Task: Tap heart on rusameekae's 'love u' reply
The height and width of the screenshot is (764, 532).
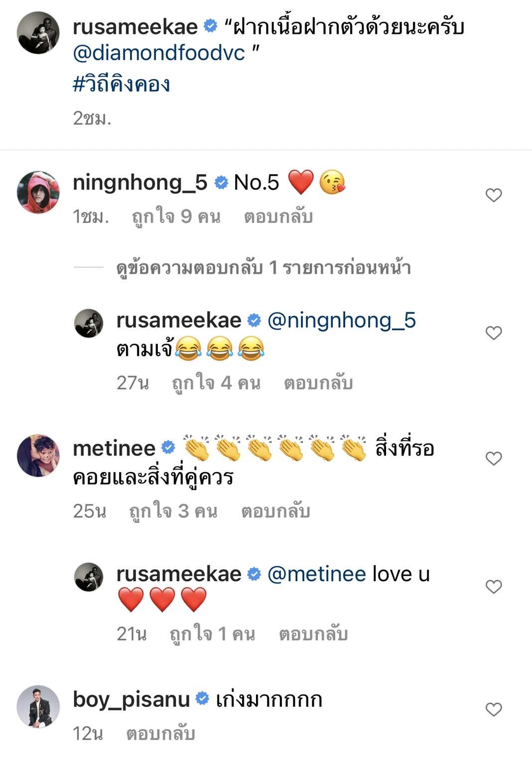Action: [x=493, y=587]
